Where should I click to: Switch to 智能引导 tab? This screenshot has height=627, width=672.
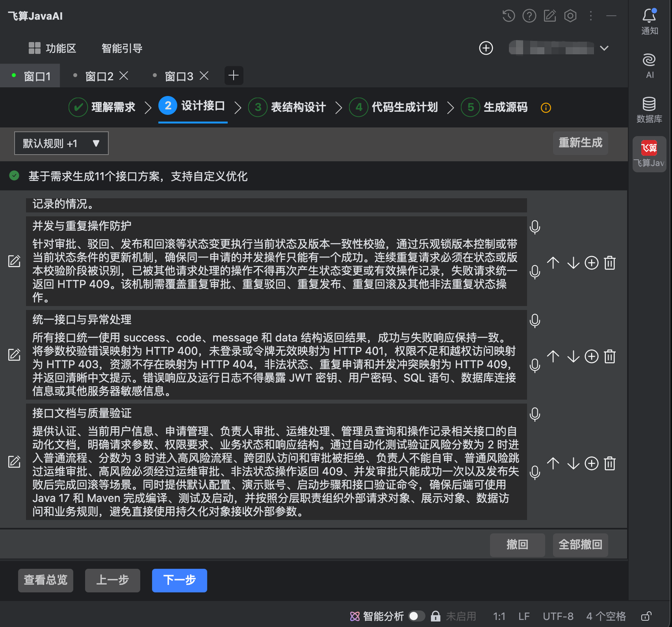(122, 48)
